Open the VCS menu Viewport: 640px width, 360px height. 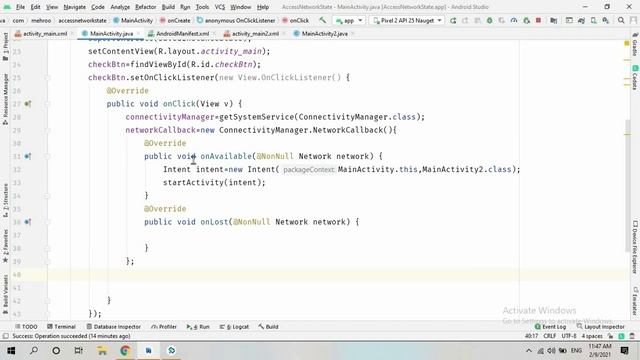[x=220, y=7]
